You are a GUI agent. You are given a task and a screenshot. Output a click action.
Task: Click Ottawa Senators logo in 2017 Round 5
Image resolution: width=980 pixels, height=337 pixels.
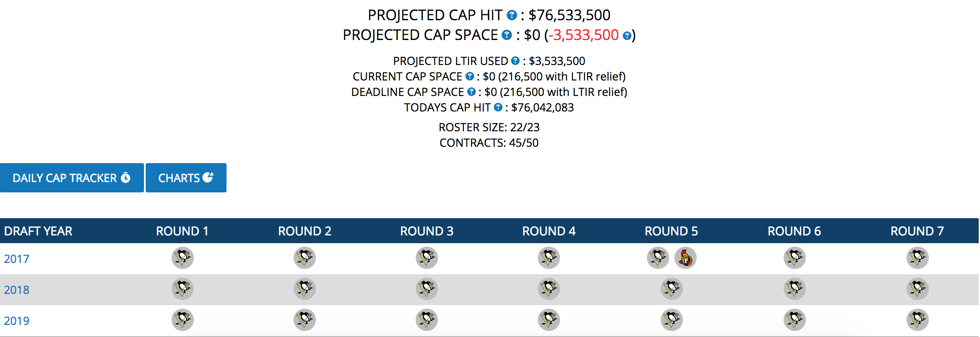686,258
